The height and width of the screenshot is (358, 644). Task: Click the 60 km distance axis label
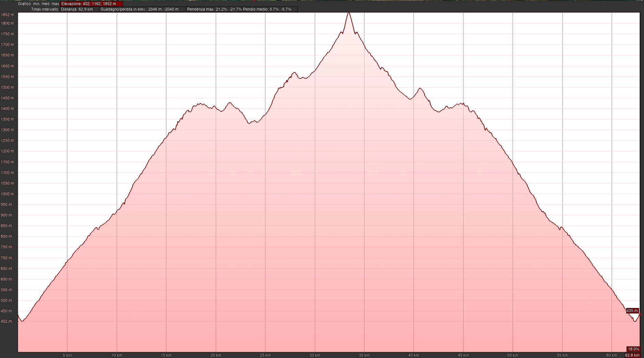(611, 355)
